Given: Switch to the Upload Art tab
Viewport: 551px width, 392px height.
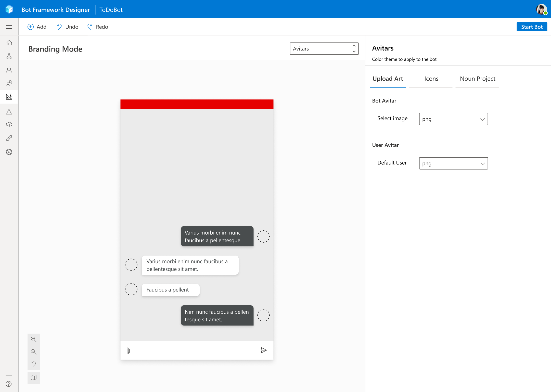Looking at the screenshot, I should [x=388, y=79].
